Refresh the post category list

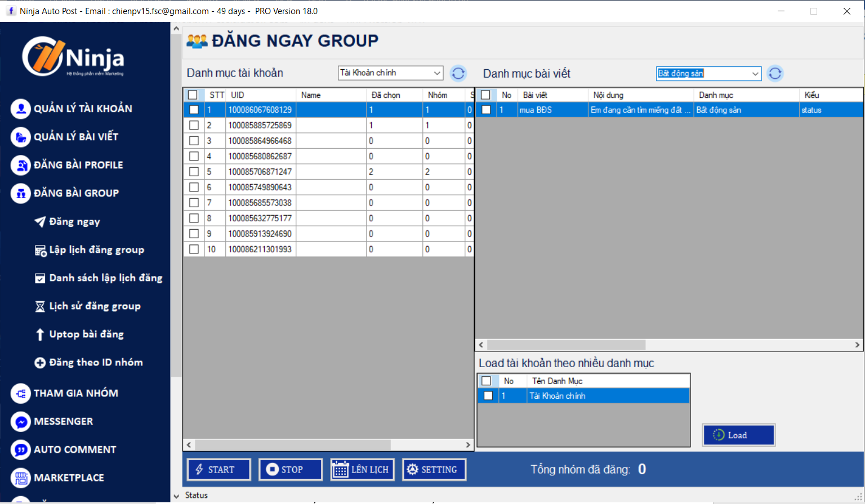click(x=775, y=73)
